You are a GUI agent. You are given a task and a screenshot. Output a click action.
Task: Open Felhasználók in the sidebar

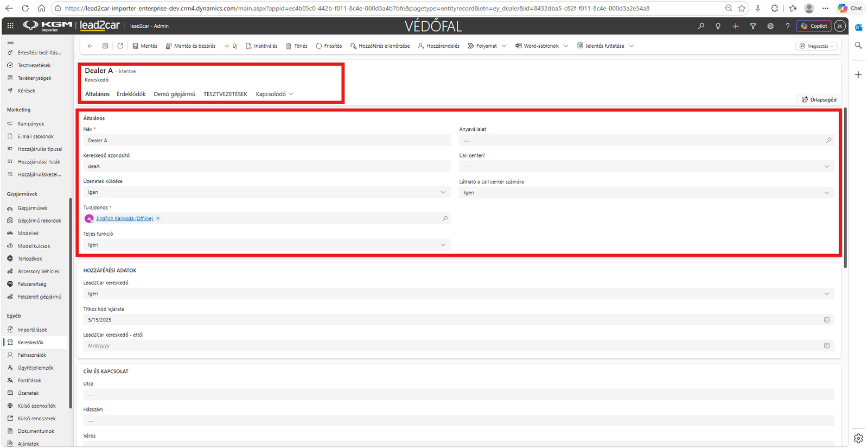pyautogui.click(x=32, y=355)
